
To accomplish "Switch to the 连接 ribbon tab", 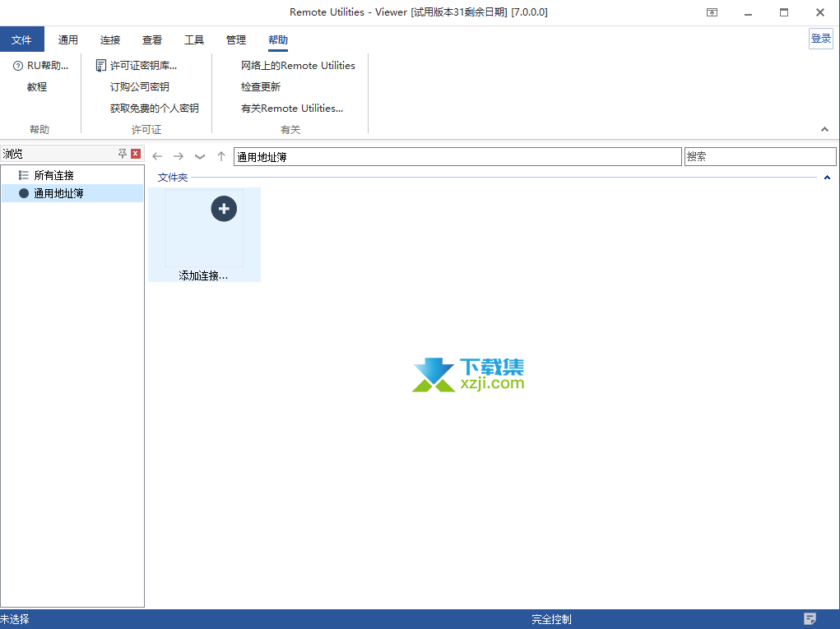I will pos(109,39).
